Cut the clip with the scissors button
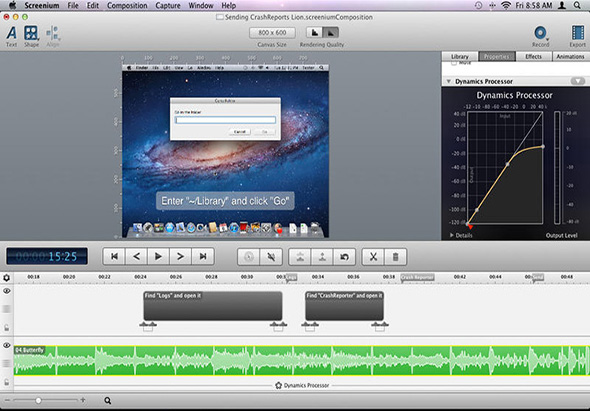This screenshot has height=411, width=590. [373, 257]
